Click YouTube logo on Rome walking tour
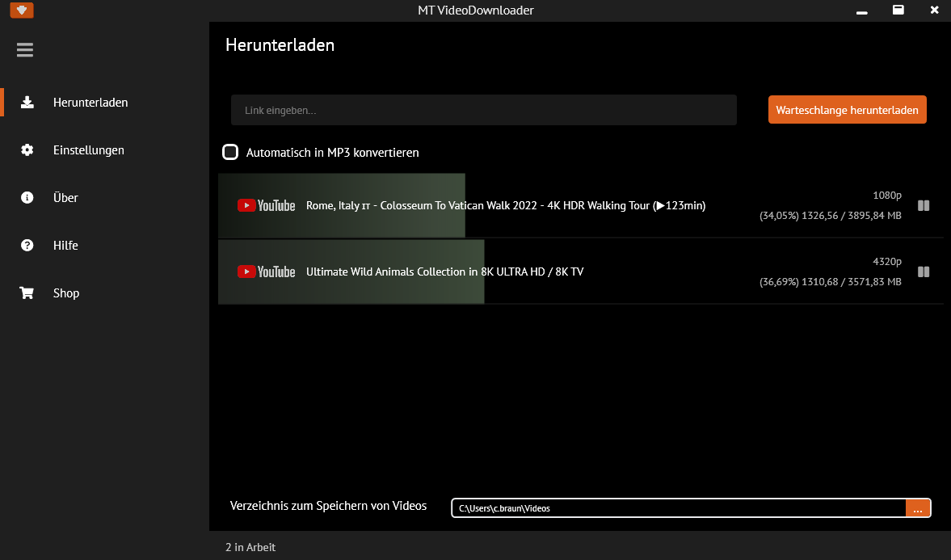The width and height of the screenshot is (951, 560). (x=266, y=206)
